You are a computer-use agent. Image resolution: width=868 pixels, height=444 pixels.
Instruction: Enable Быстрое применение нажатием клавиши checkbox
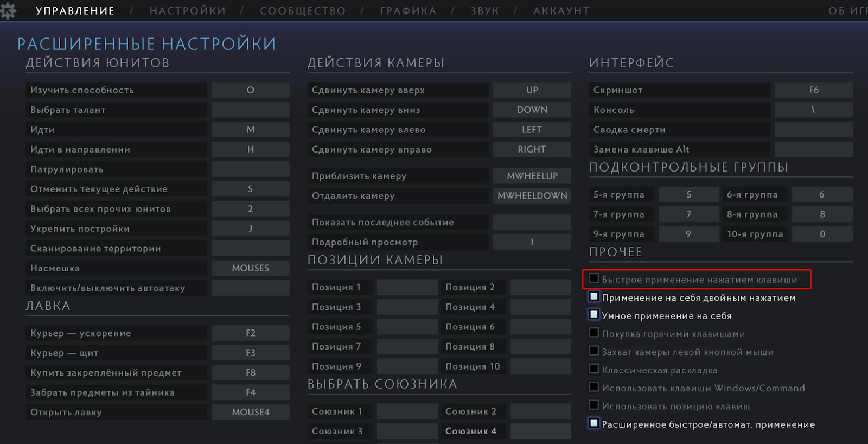point(594,278)
